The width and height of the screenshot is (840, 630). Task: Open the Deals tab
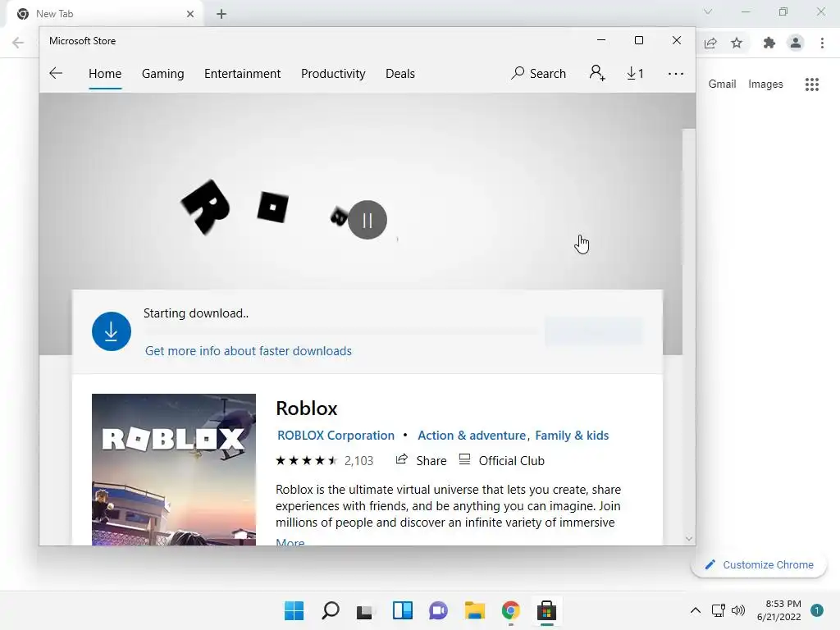[400, 73]
